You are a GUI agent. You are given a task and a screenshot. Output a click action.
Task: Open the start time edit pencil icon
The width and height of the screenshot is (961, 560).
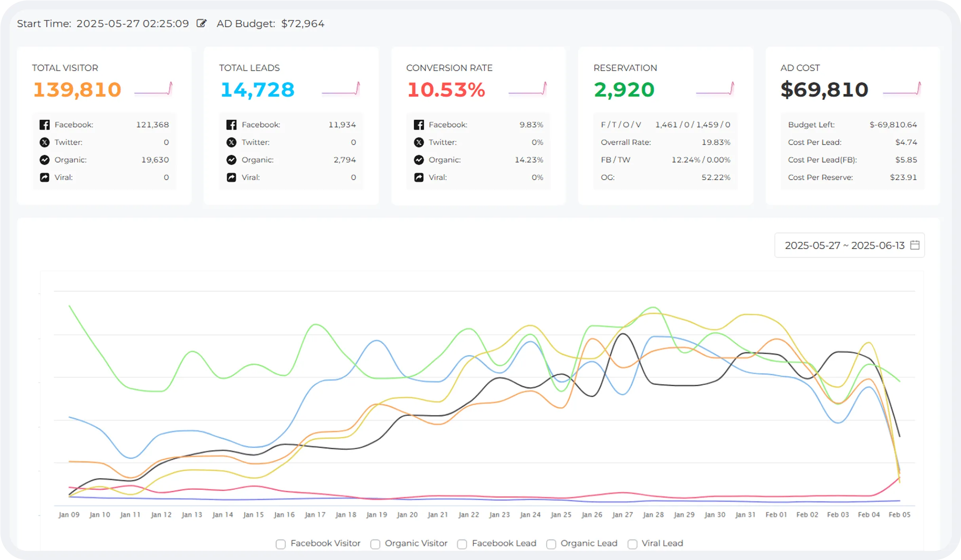pyautogui.click(x=202, y=23)
